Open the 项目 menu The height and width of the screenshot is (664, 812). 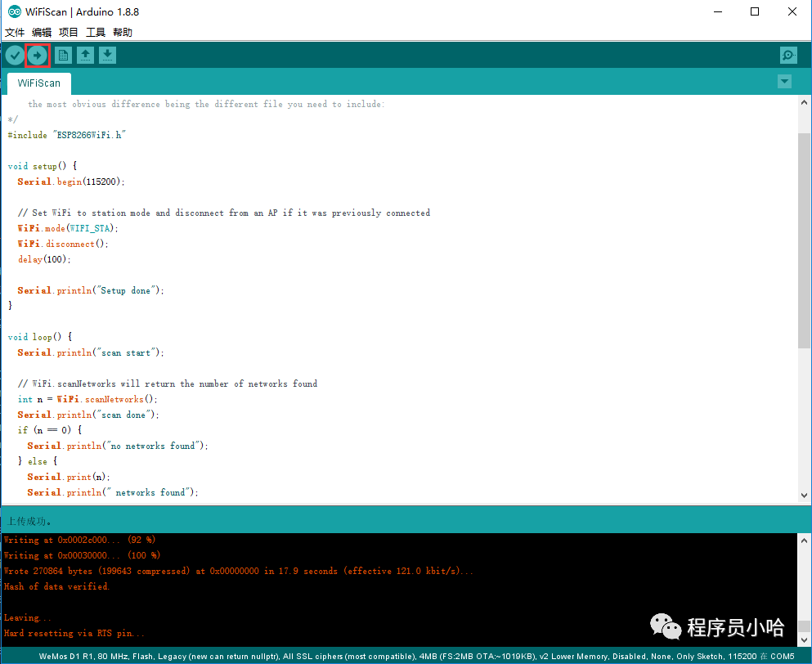pyautogui.click(x=69, y=33)
